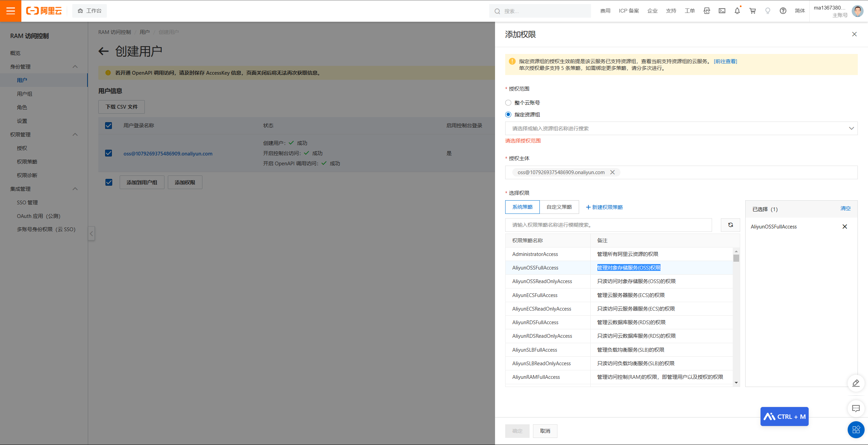Click the 新建权限策略 link

604,207
